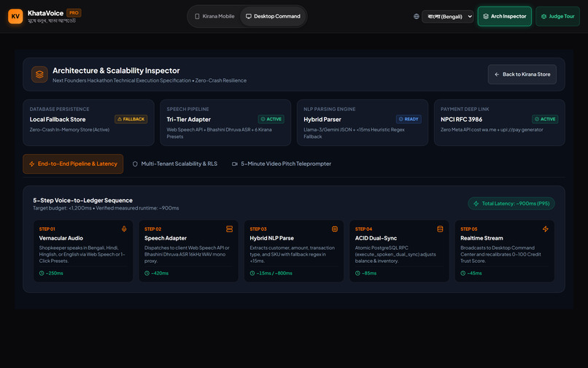This screenshot has height=368, width=588.
Task: Click the Arch Inspector button
Action: click(505, 17)
